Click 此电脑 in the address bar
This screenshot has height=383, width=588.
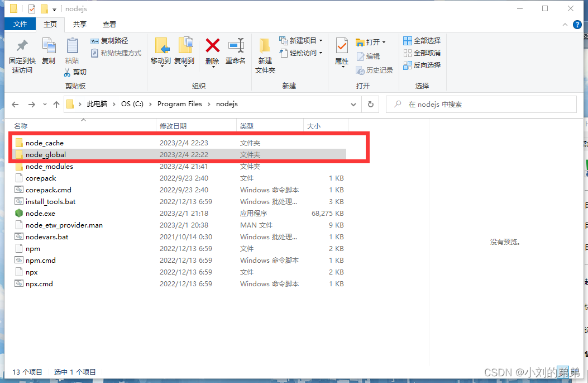[x=97, y=104]
